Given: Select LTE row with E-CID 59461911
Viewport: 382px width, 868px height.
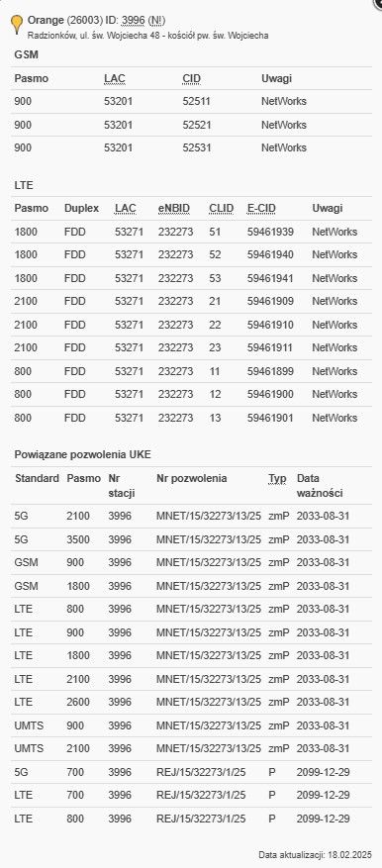Looking at the screenshot, I should 191,347.
